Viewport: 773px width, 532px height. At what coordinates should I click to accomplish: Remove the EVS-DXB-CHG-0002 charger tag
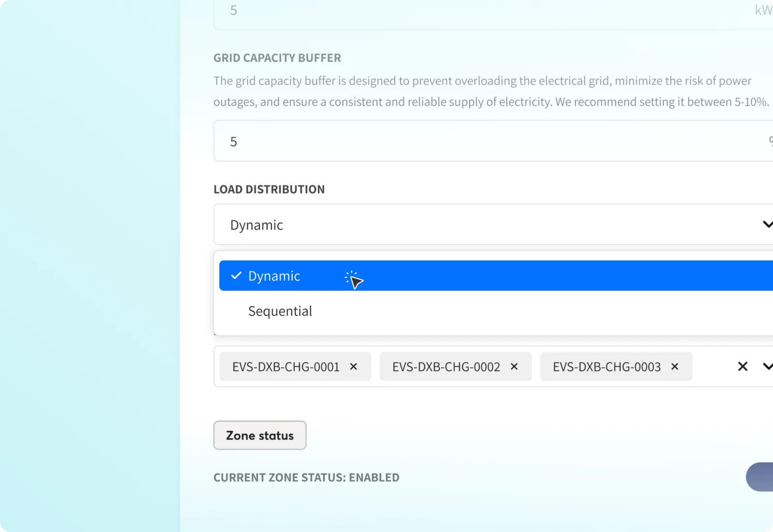pos(514,367)
